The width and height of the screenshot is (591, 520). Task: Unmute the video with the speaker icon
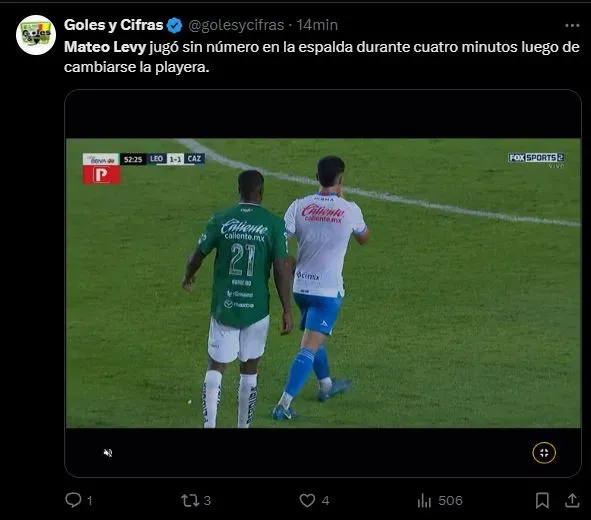click(108, 453)
